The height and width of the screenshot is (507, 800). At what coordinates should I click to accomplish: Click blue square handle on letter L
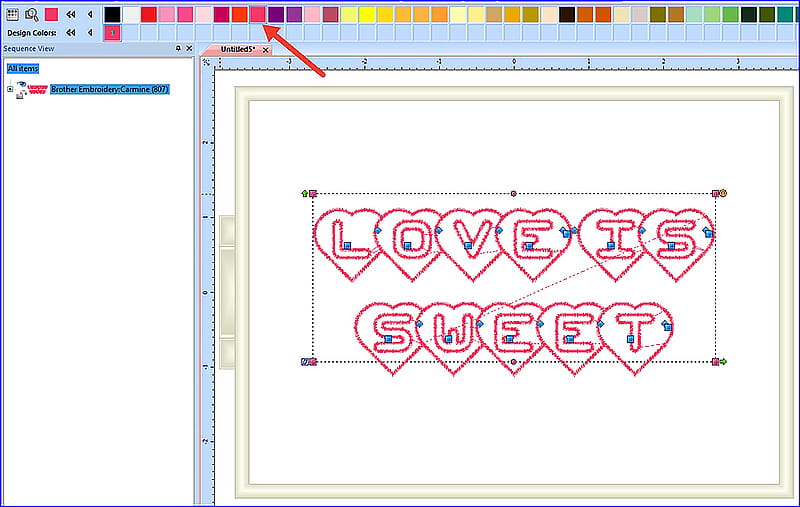347,246
